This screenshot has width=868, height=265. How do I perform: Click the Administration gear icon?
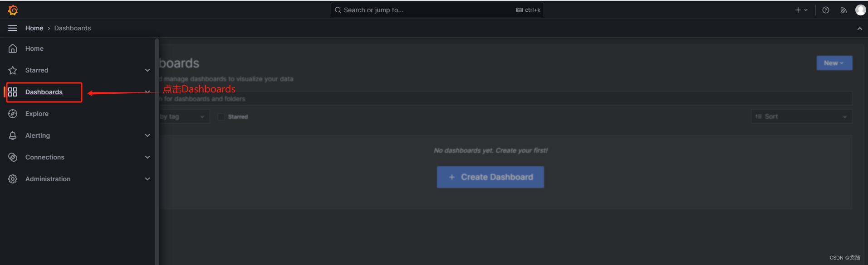[13, 179]
